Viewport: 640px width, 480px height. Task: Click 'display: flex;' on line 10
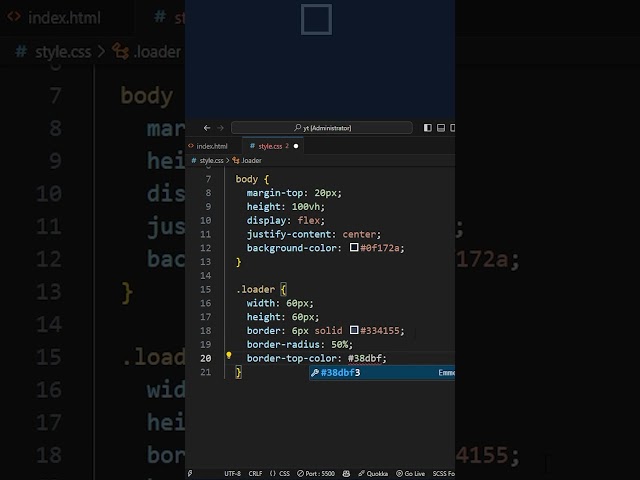[286, 220]
